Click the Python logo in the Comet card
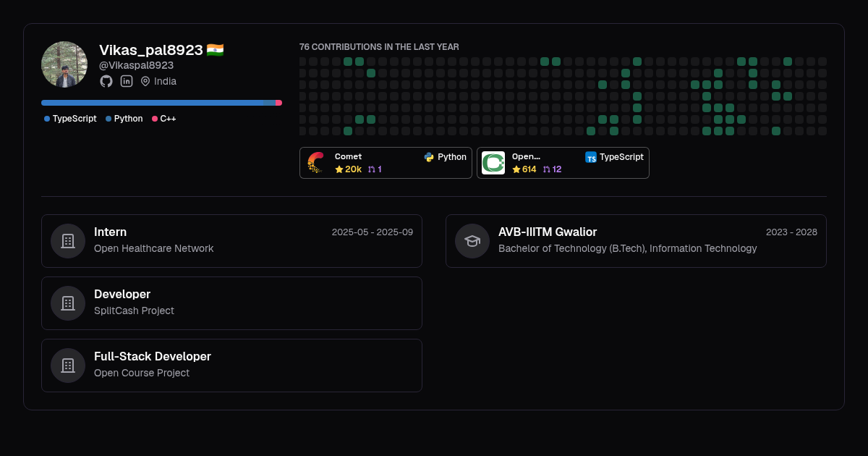The image size is (868, 456). click(429, 157)
